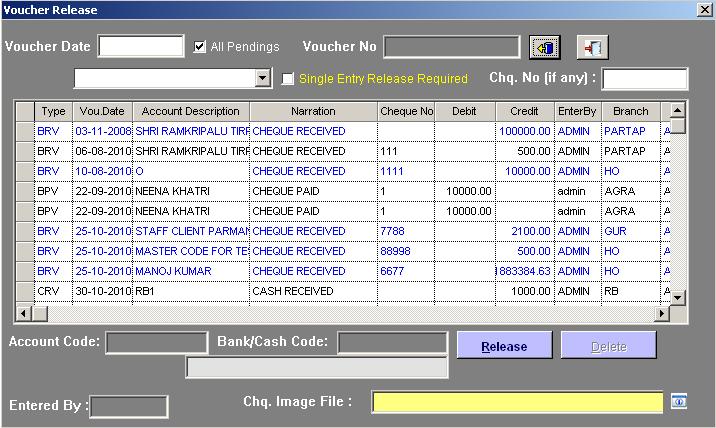Enable Single Entry Release Required checkbox
716x428 pixels.
pos(288,79)
